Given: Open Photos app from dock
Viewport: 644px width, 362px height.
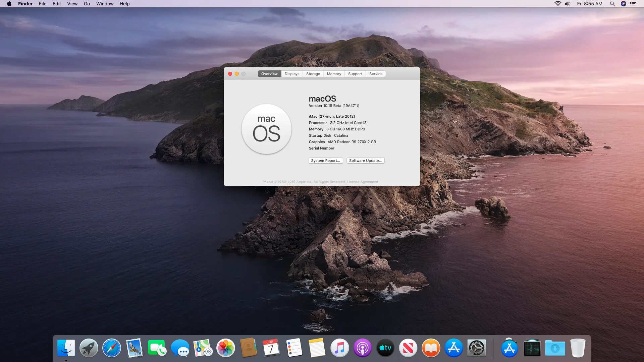Looking at the screenshot, I should click(x=226, y=349).
